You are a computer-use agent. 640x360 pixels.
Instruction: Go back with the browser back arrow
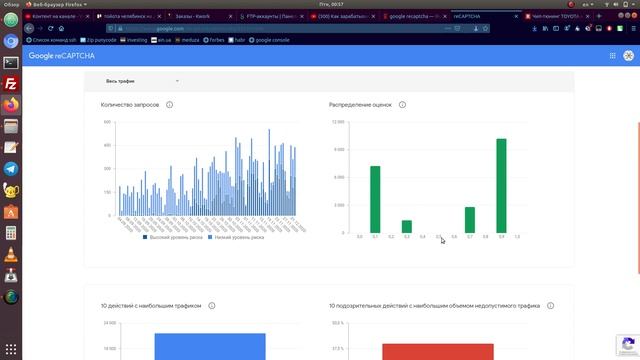[29, 29]
